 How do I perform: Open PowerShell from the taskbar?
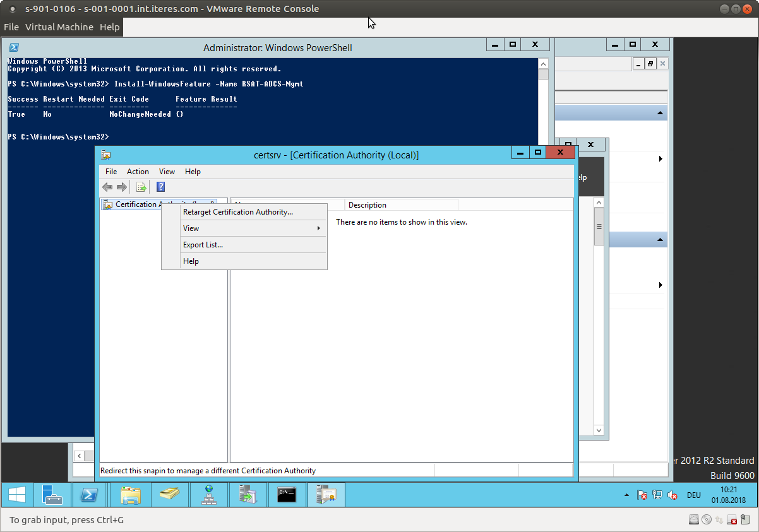pos(90,495)
